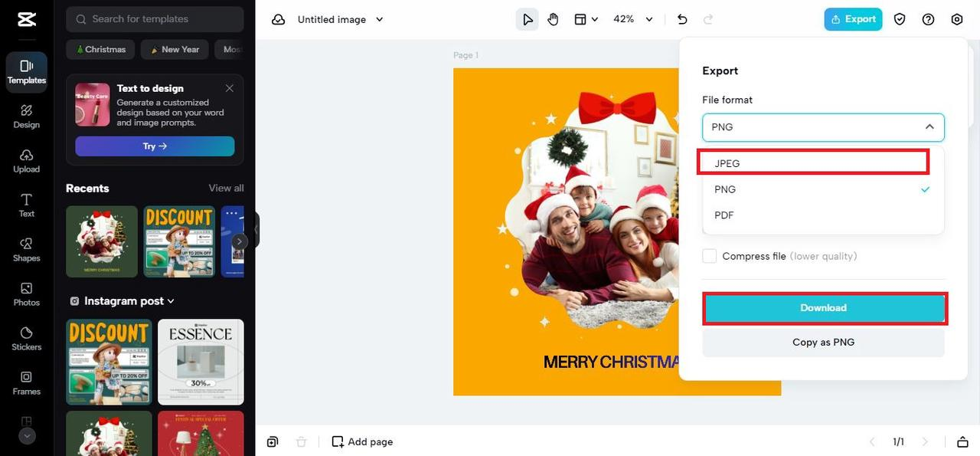The height and width of the screenshot is (456, 980).
Task: Go to next page arrow
Action: click(x=926, y=442)
